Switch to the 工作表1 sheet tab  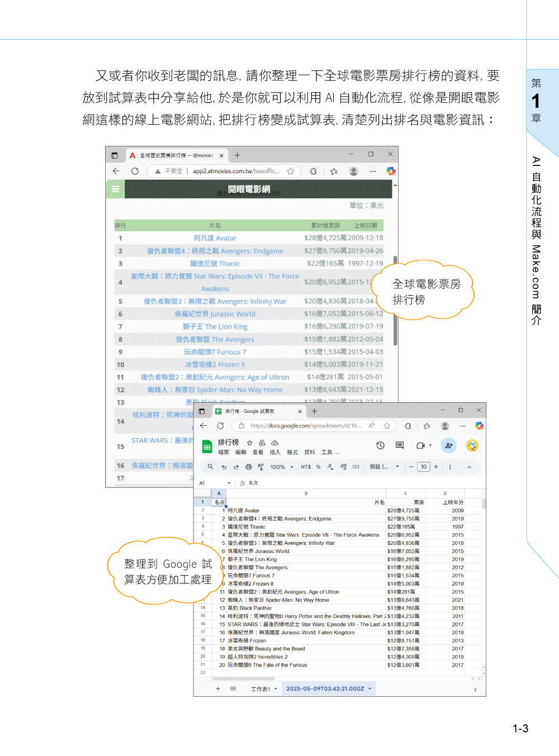pos(260,689)
